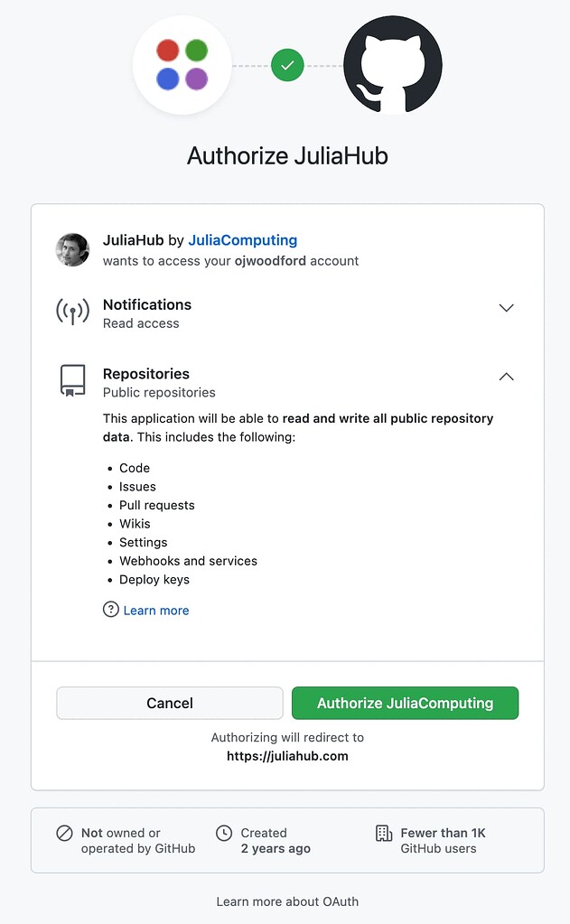Click the Deploy keys list item
This screenshot has height=924, width=570.
point(154,579)
